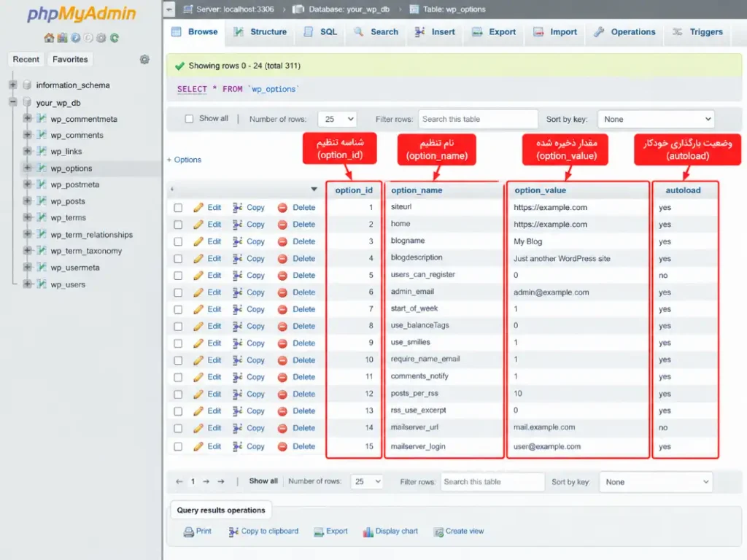The image size is (747, 560).
Task: Click the green reload navigation icon
Action: [x=115, y=38]
